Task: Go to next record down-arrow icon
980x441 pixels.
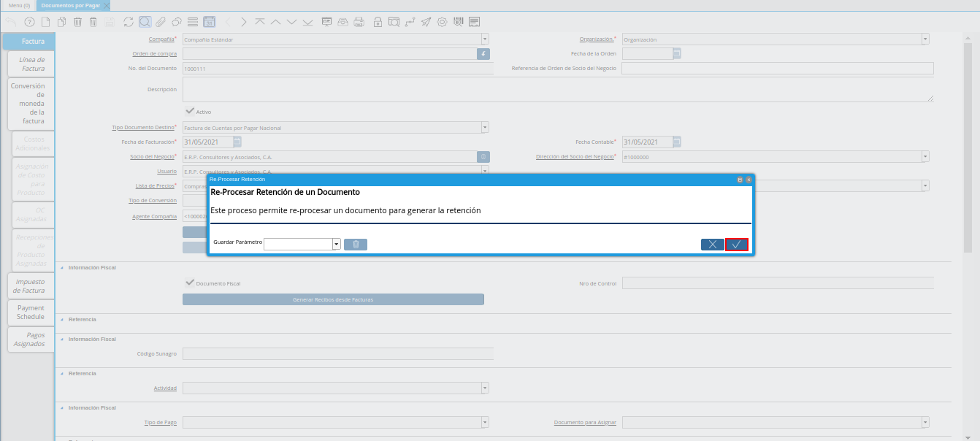Action: [x=292, y=22]
